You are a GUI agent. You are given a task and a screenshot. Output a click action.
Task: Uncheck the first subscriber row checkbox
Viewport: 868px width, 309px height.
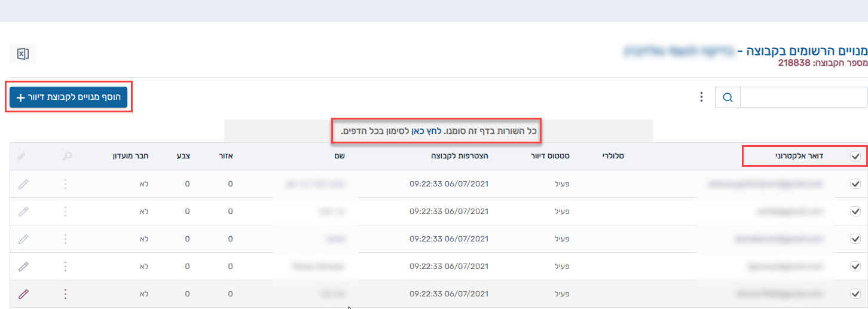point(855,185)
